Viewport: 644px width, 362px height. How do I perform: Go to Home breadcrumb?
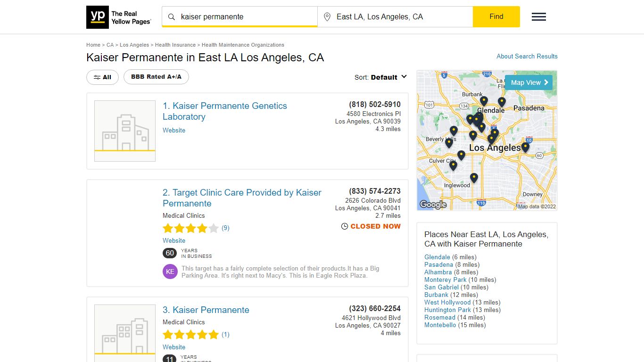point(93,45)
